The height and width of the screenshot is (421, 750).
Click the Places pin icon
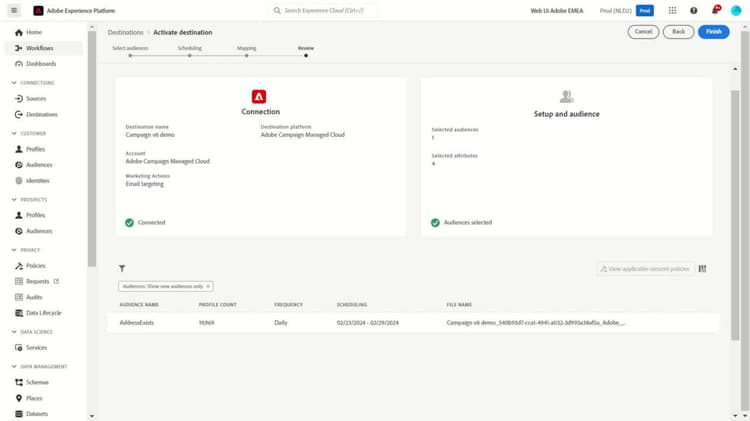(19, 398)
